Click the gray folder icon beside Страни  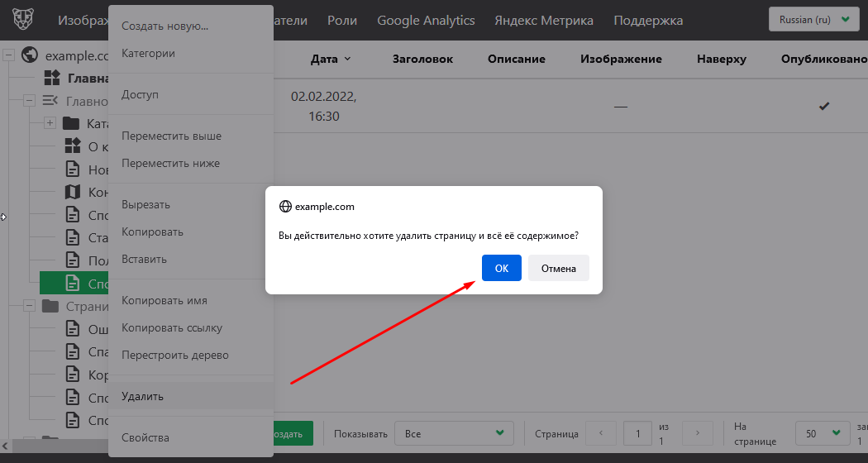coord(50,306)
